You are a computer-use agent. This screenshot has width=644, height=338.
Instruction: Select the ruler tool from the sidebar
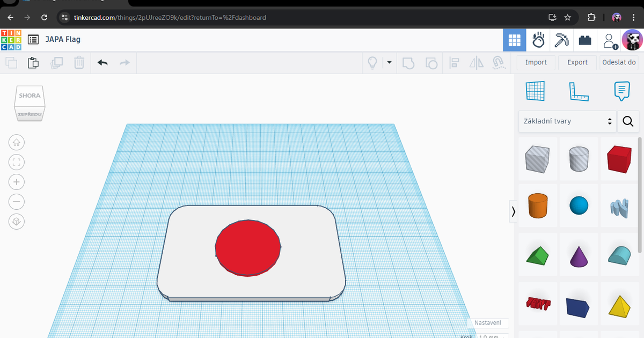579,91
